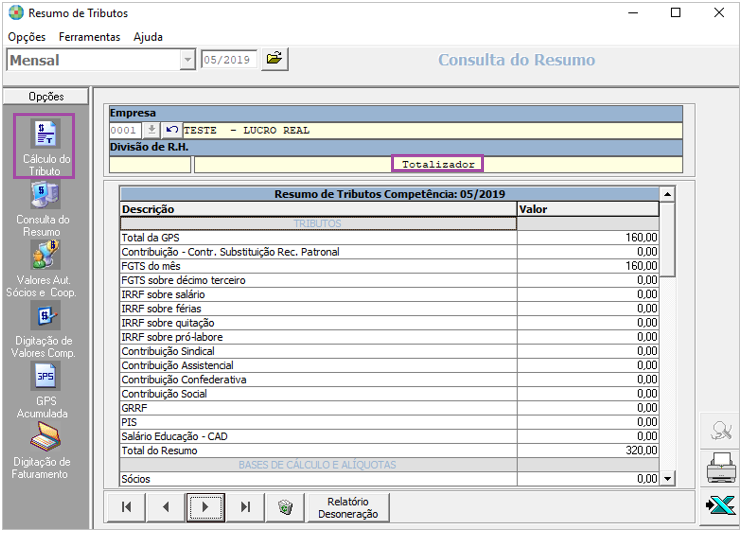Click the TRIBUTOS section header
The image size is (744, 535).
point(318,223)
